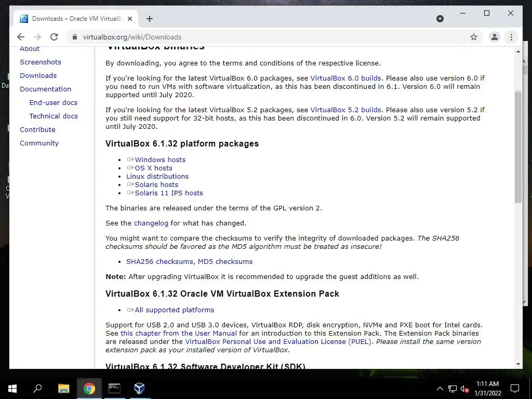
Task: Switch to Chrome on the taskbar
Action: (x=89, y=389)
